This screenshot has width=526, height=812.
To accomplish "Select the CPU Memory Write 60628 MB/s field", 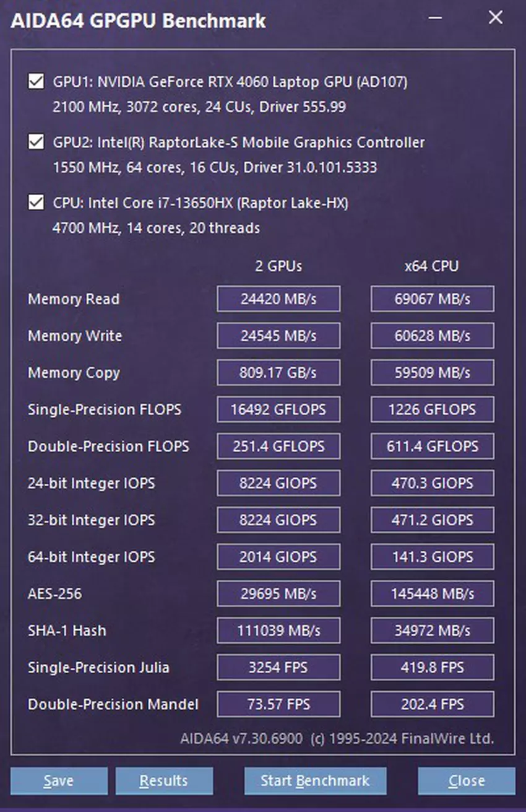I will pos(433,336).
